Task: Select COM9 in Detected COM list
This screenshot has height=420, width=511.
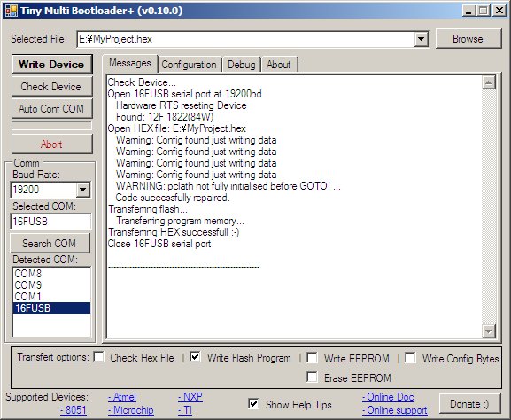Action: tap(51, 284)
